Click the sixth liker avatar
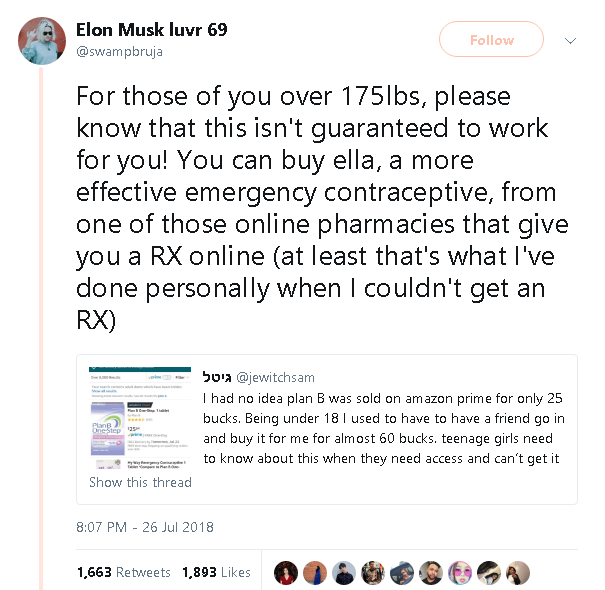The image size is (605, 590). tap(430, 573)
